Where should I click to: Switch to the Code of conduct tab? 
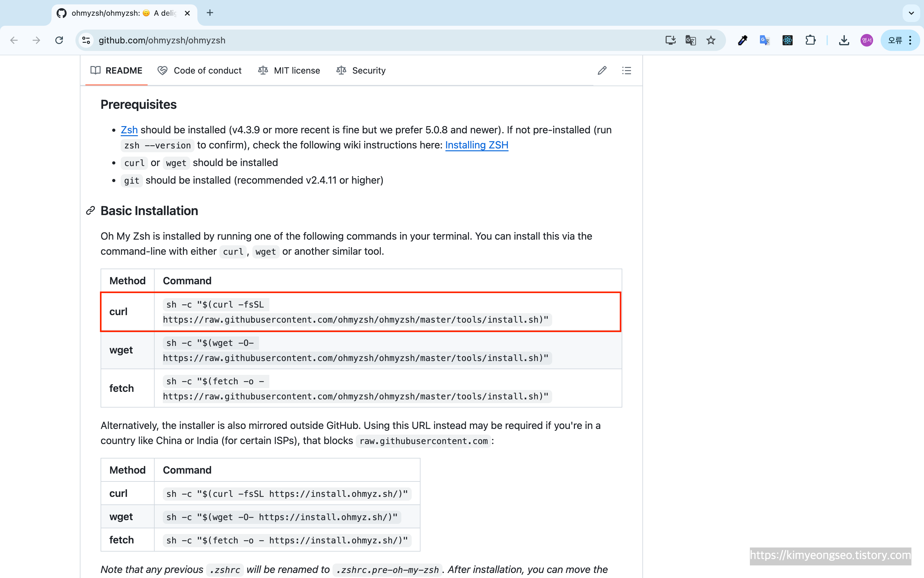coord(200,70)
